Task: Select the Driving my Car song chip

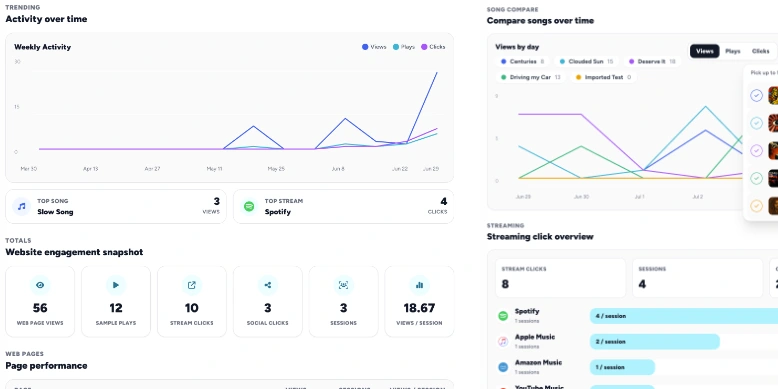Action: 530,77
